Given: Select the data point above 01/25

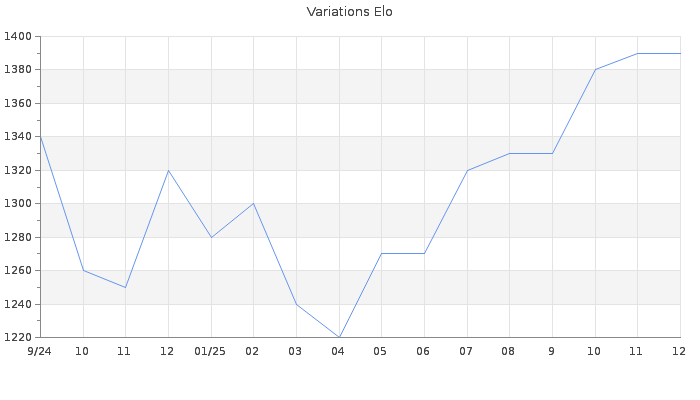Looking at the screenshot, I should coord(211,237).
